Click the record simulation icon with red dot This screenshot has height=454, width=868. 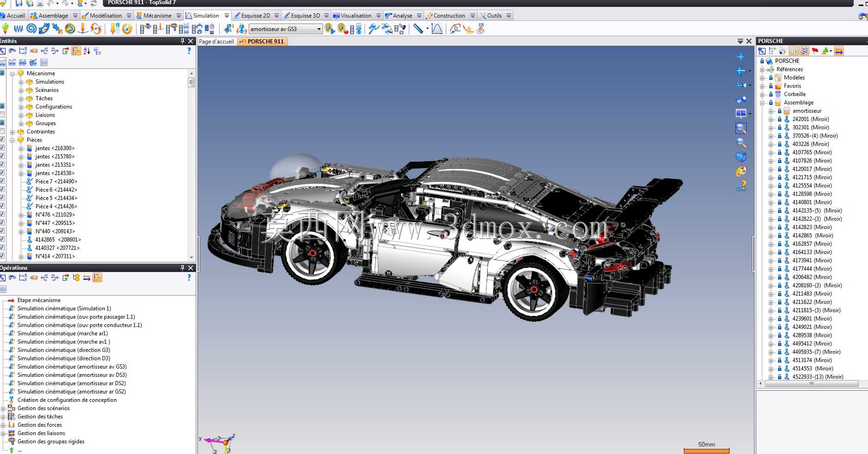click(x=342, y=29)
